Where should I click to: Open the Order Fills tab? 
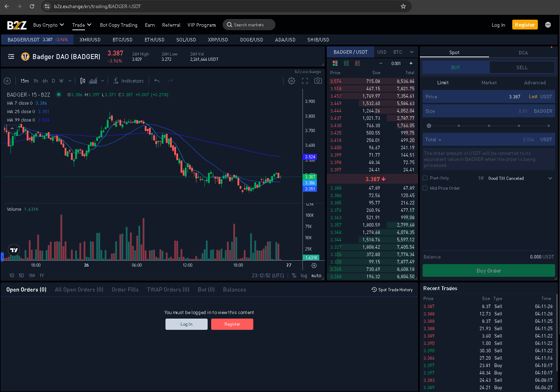point(125,290)
